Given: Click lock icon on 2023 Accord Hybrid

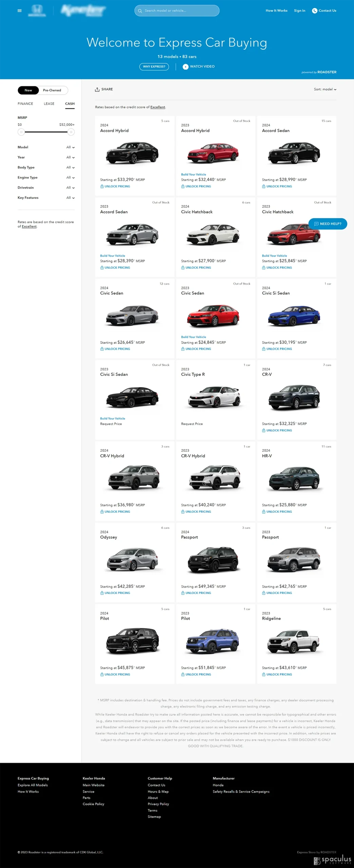Looking at the screenshot, I should tap(183, 186).
